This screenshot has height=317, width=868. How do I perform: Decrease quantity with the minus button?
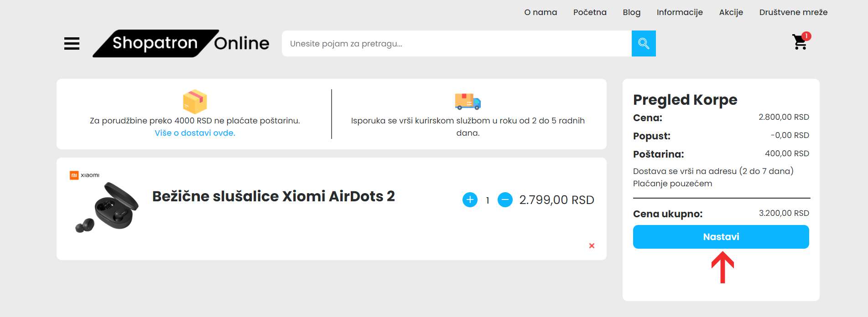(505, 200)
